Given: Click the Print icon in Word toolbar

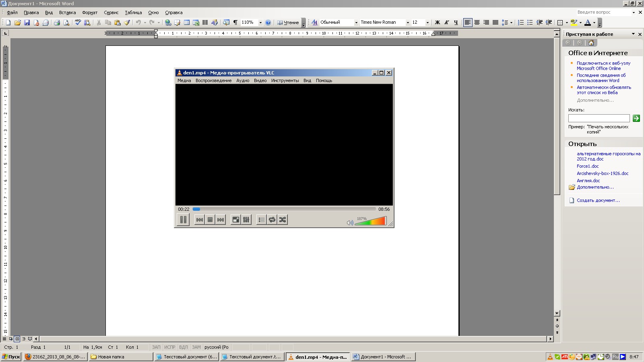Looking at the screenshot, I should [57, 23].
